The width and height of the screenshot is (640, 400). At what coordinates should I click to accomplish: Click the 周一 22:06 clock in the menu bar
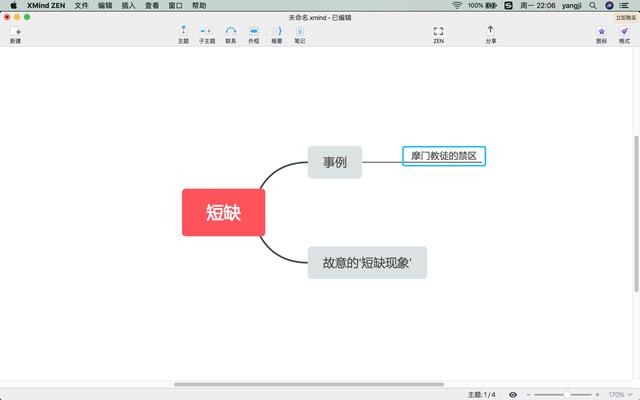(538, 5)
